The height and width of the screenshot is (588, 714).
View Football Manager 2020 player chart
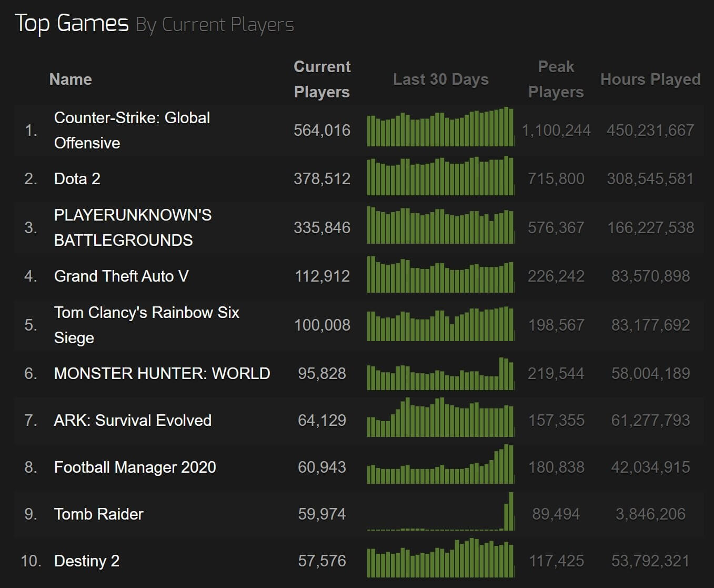[x=440, y=465]
